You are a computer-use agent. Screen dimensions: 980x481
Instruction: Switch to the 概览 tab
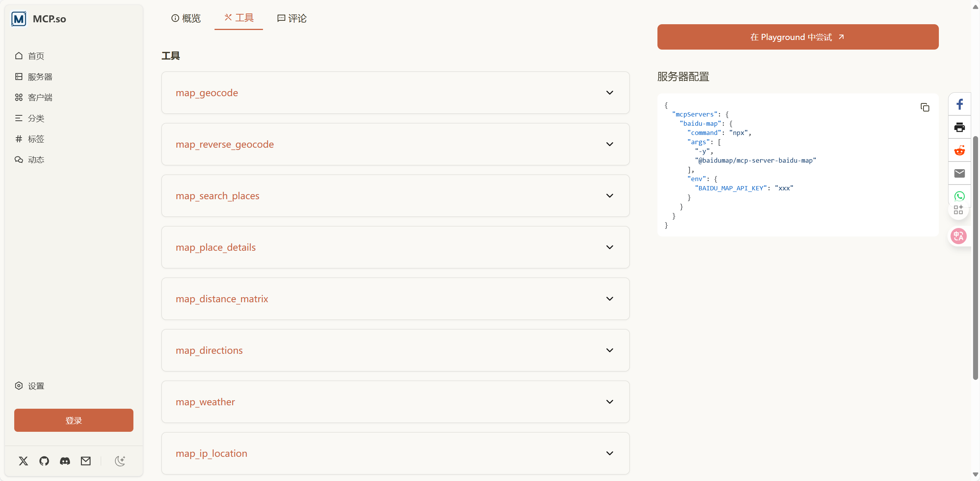click(186, 18)
